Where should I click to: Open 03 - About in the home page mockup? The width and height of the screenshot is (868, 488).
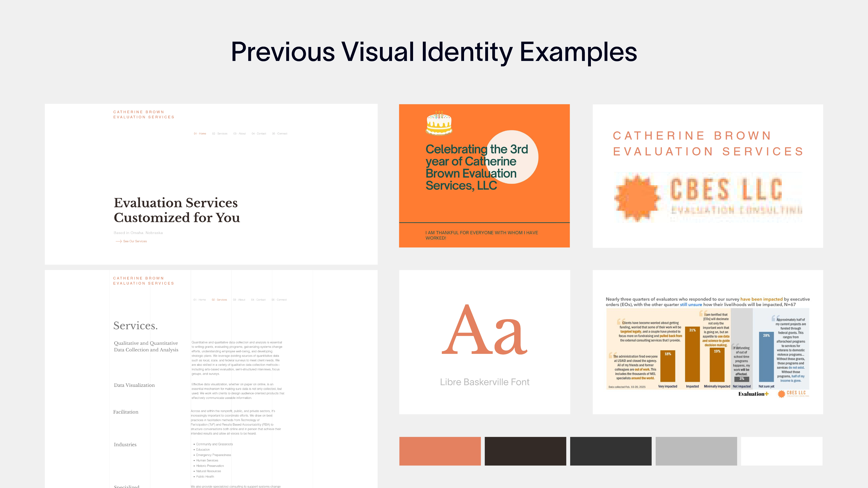pyautogui.click(x=240, y=134)
